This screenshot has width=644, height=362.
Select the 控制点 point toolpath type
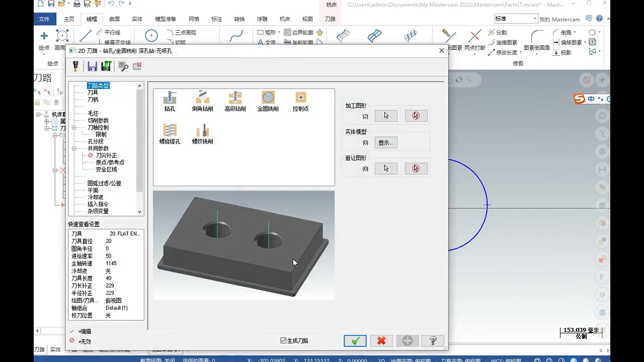point(300,101)
